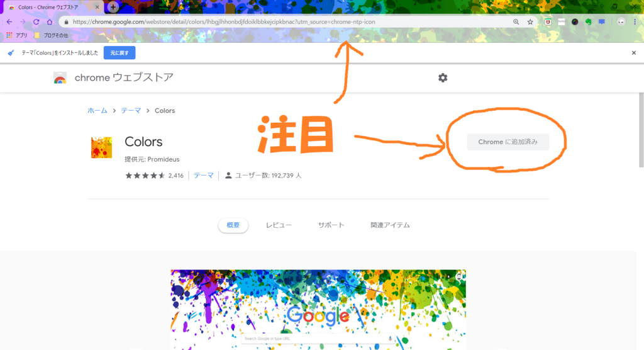Go back with the browser back arrow
Viewport: 644px width, 350px height.
9,22
